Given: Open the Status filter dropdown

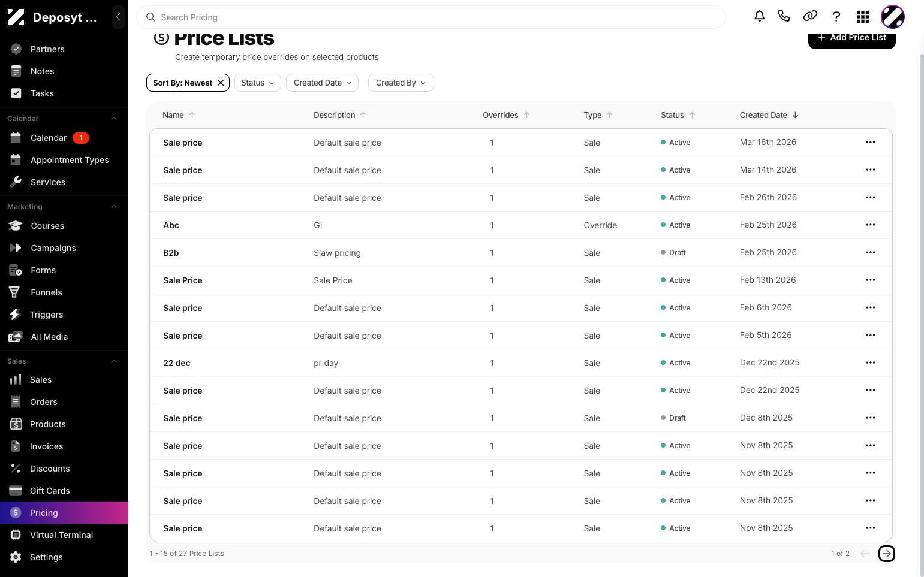Looking at the screenshot, I should 258,83.
